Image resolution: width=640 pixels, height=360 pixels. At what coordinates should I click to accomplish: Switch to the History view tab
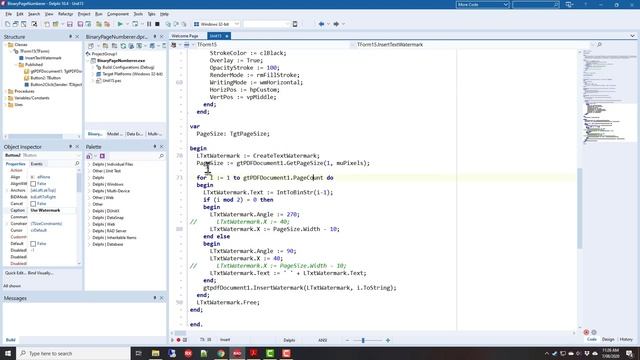[x=626, y=339]
